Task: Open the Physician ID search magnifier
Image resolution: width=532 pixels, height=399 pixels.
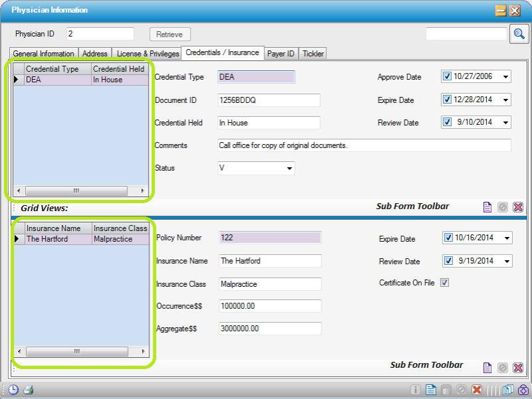Action: [519, 34]
